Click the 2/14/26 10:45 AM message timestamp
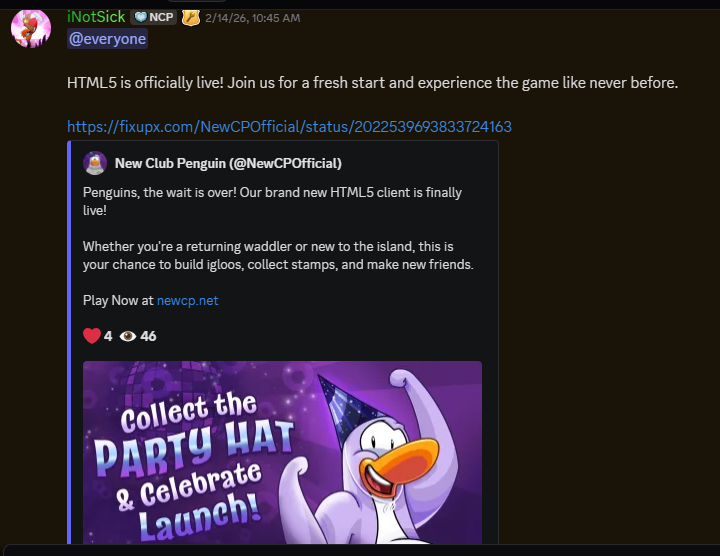This screenshot has width=720, height=556. (x=253, y=18)
